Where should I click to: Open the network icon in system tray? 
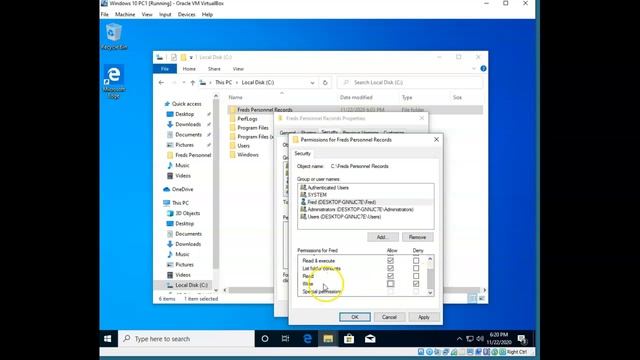pyautogui.click(x=470, y=339)
